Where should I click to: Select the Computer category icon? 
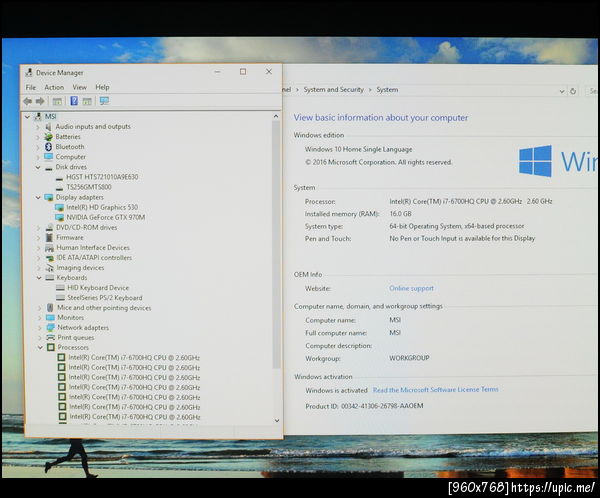(x=48, y=157)
